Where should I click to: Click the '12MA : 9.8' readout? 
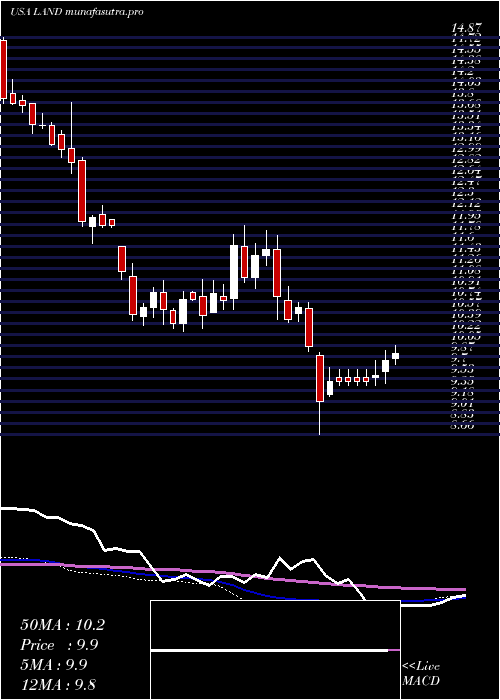[59, 684]
